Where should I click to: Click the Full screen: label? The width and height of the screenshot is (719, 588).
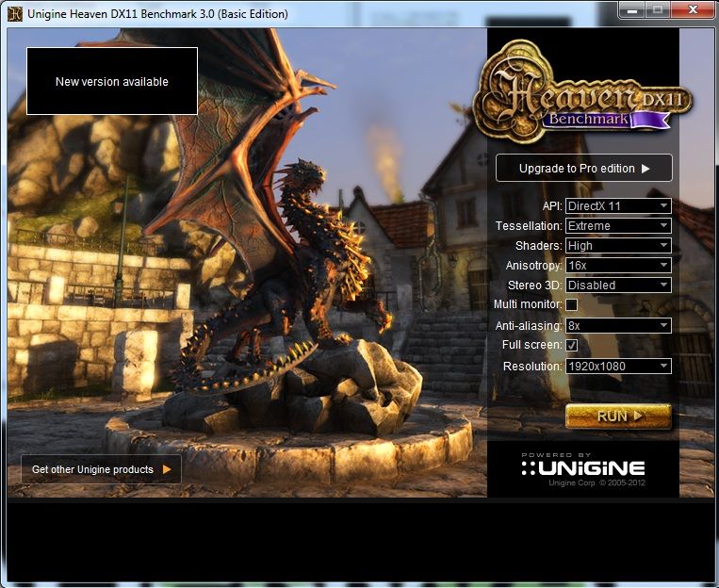(x=531, y=345)
